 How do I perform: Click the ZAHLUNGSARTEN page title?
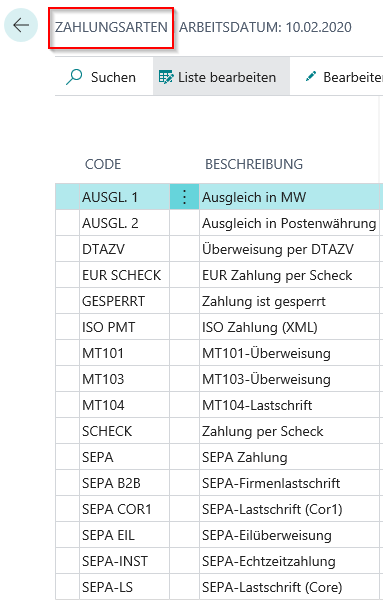pyautogui.click(x=111, y=27)
